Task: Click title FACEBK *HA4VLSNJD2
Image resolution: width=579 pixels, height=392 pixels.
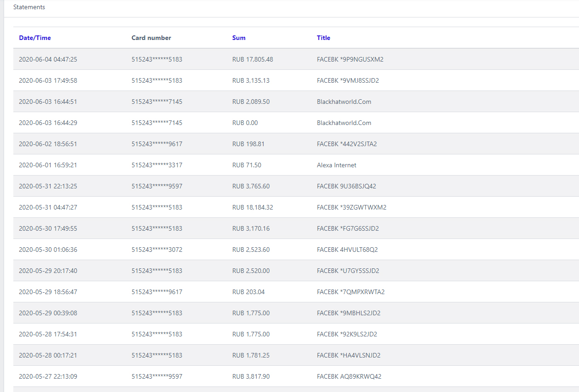Action: pyautogui.click(x=349, y=355)
